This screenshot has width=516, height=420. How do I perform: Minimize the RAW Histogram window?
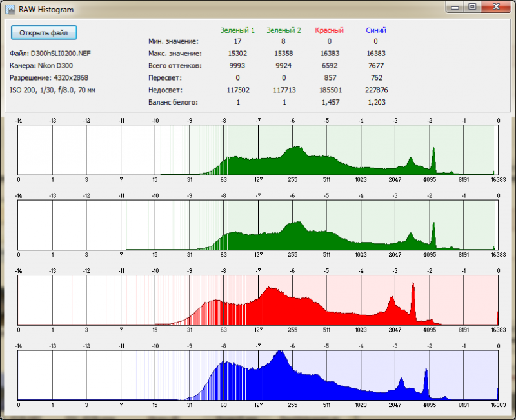[455, 6]
